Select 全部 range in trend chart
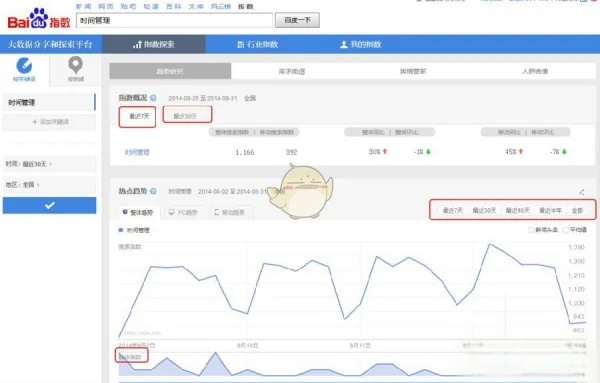600x383 pixels. (577, 210)
